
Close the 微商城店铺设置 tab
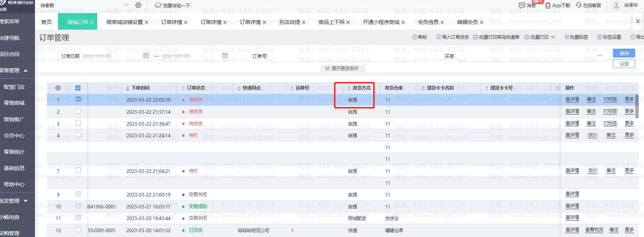(x=147, y=22)
